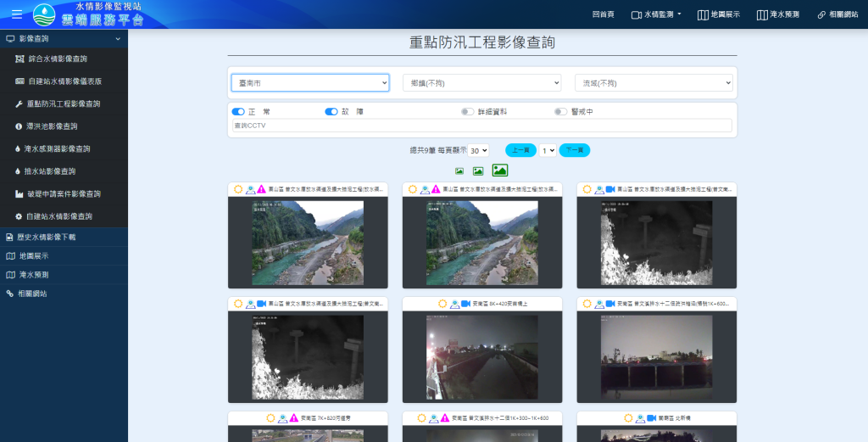Enable the 詳細資料 switch

tap(468, 112)
